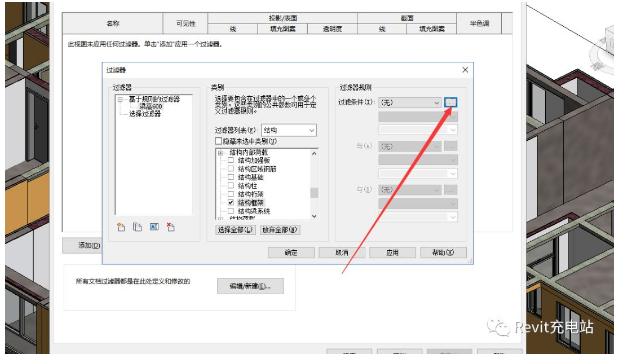The width and height of the screenshot is (621, 360).
Task: Select 选择过滤器 in the filter tree
Action: (145, 114)
